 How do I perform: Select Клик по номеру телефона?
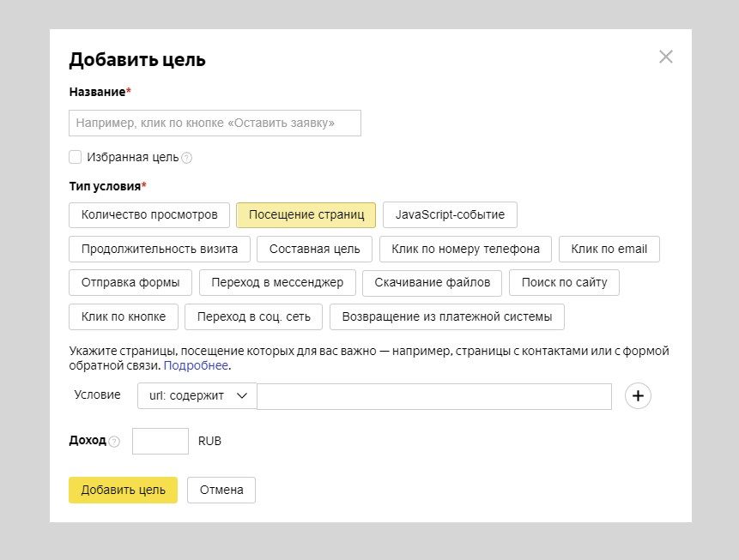(465, 249)
